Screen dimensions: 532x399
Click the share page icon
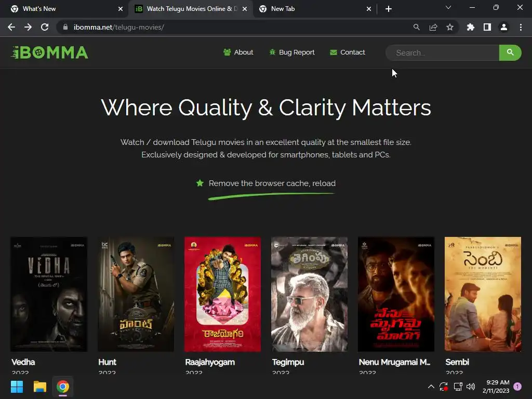[x=433, y=27]
